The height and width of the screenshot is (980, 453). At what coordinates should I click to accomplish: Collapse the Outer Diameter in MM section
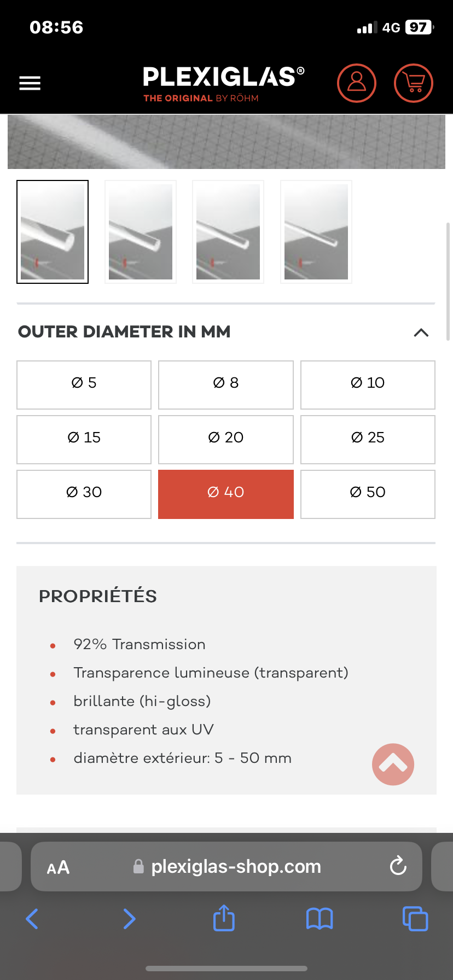coord(421,332)
